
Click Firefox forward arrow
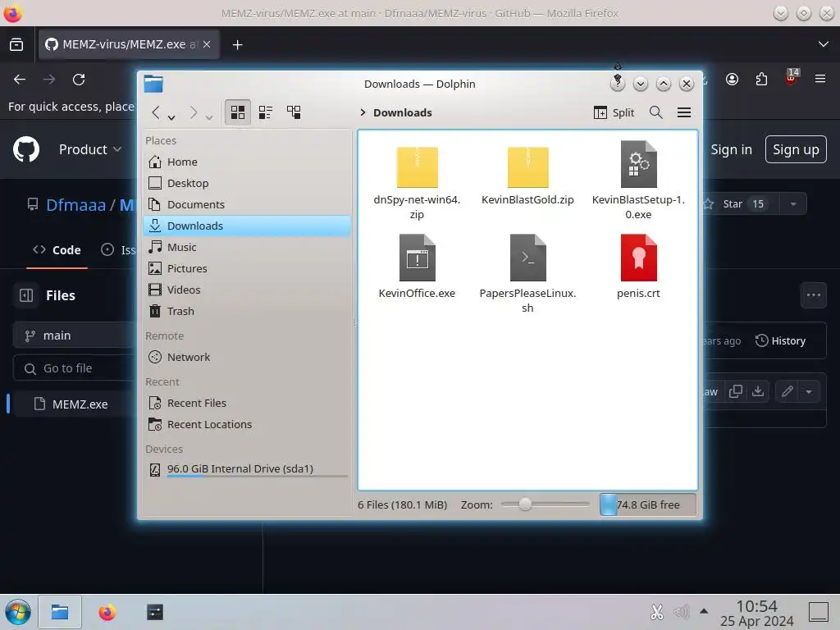(x=49, y=80)
